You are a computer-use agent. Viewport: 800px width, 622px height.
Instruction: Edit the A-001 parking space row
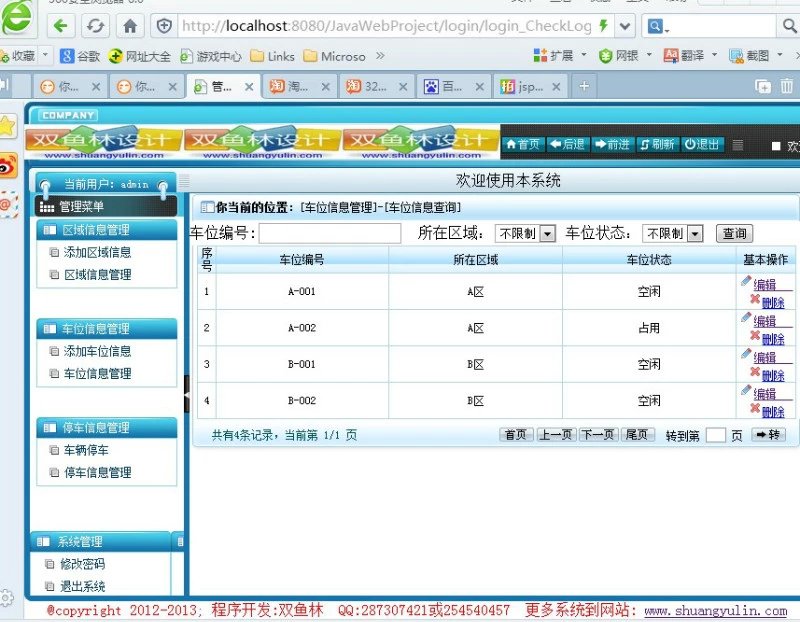point(764,284)
